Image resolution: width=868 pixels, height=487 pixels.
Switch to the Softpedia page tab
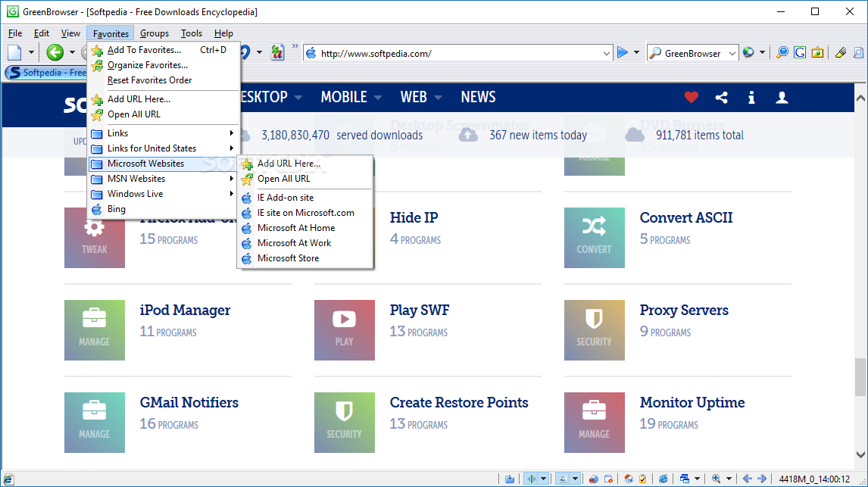click(x=46, y=73)
